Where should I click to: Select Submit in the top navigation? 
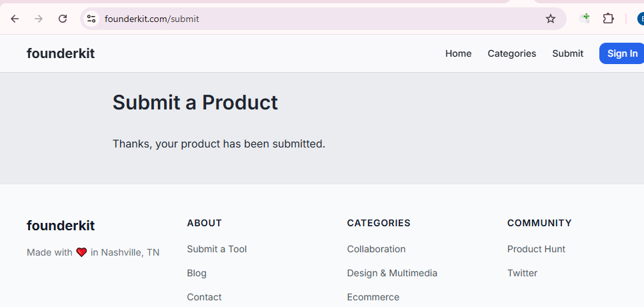[x=567, y=53]
